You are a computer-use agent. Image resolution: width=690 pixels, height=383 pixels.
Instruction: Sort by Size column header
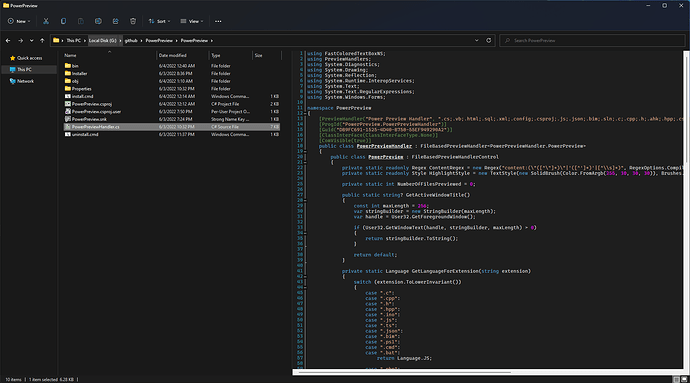pyautogui.click(x=267, y=55)
